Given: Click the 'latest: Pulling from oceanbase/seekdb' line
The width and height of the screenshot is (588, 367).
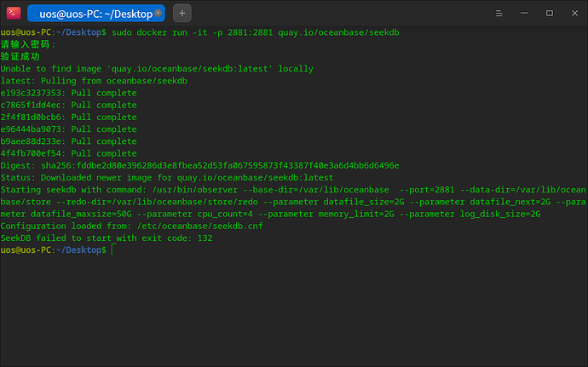Looking at the screenshot, I should (94, 80).
